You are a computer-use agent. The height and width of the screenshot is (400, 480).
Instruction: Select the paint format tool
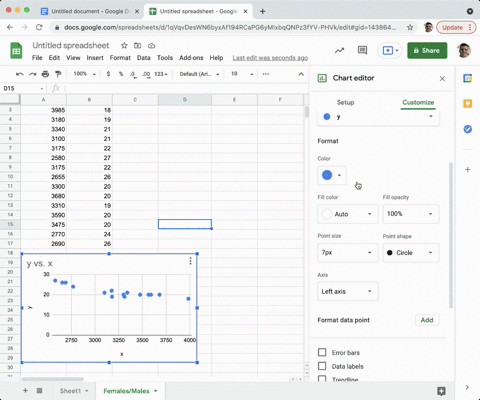58,74
